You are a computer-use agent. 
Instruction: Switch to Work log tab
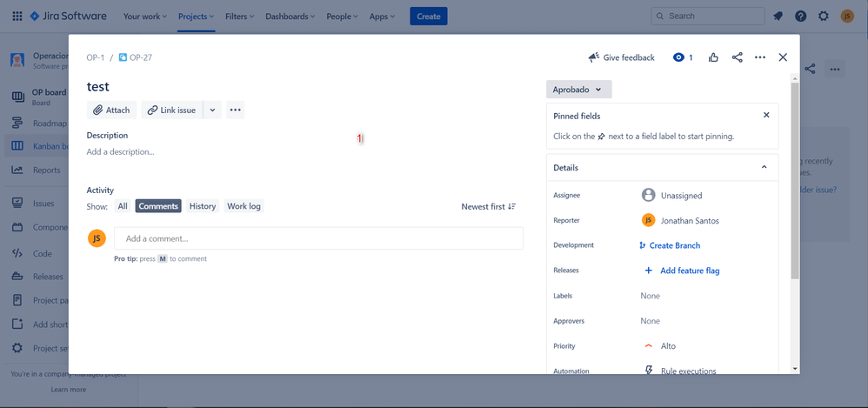pyautogui.click(x=244, y=206)
